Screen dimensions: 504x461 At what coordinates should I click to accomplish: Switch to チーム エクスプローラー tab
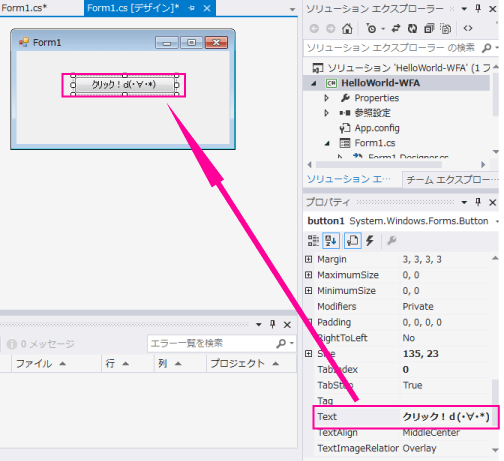pyautogui.click(x=451, y=180)
